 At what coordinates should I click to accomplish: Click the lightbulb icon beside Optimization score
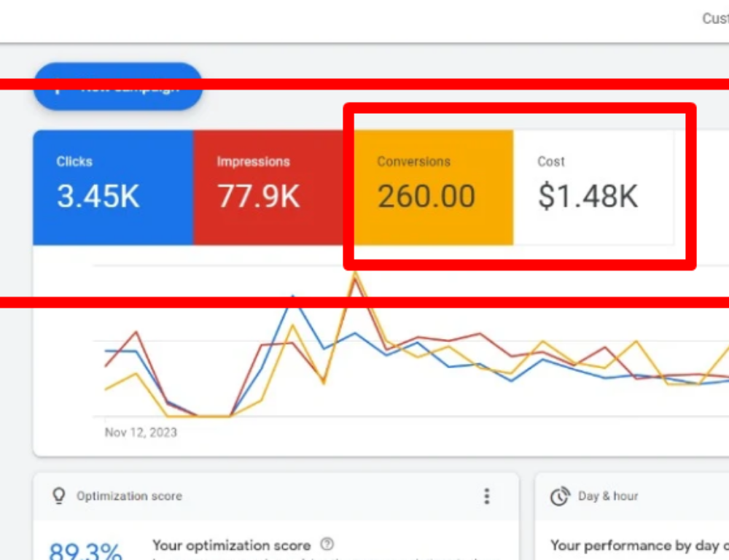[x=58, y=496]
